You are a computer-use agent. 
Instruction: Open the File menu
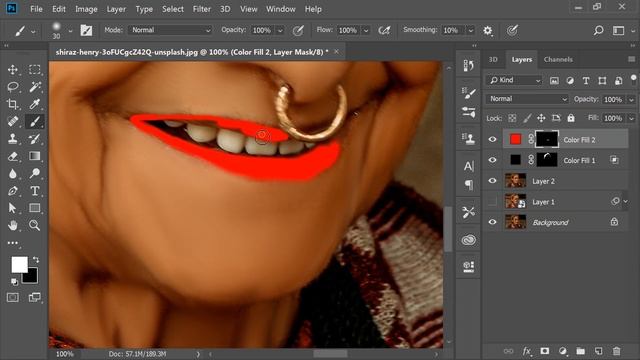click(36, 9)
